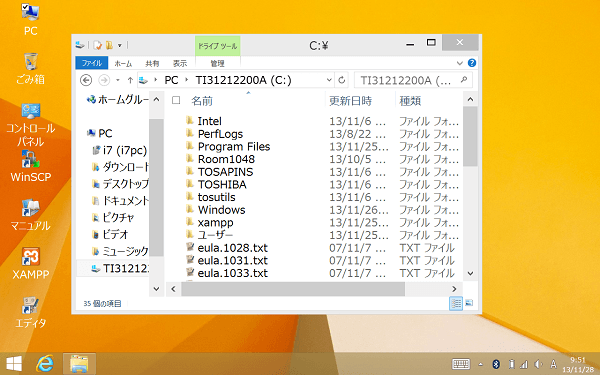Image resolution: width=600 pixels, height=375 pixels.
Task: Open the コントロールパネル desktop icon
Action: 30,125
